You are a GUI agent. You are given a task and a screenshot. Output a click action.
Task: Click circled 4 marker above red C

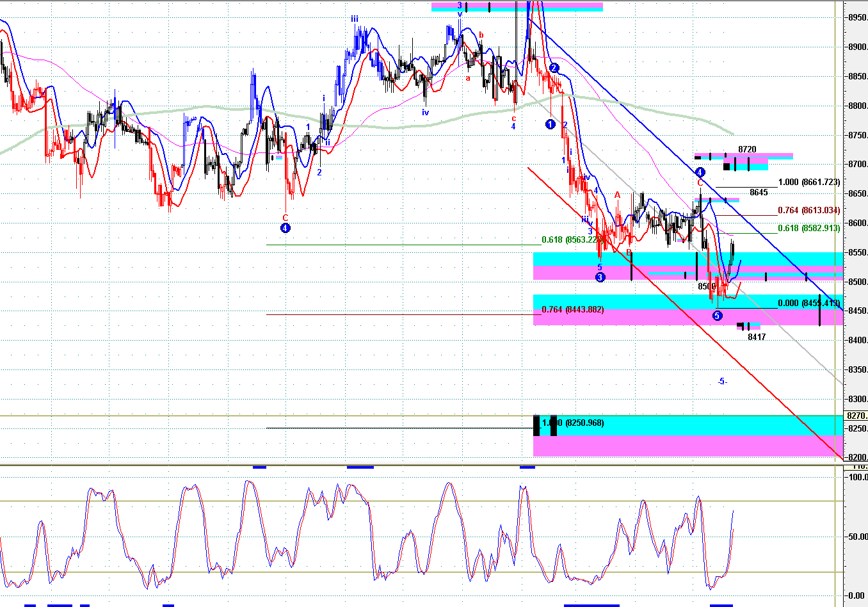700,172
